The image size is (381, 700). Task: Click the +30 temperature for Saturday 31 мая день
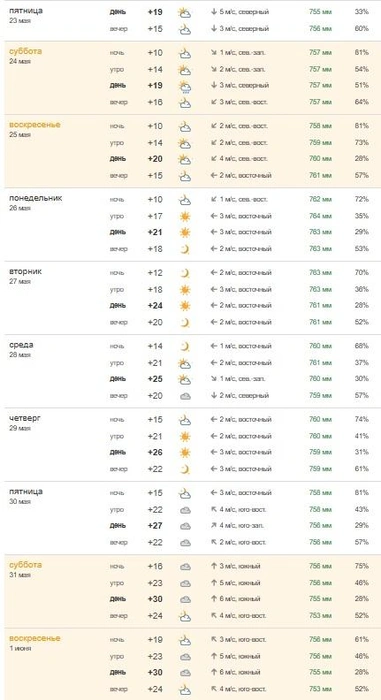(x=155, y=599)
